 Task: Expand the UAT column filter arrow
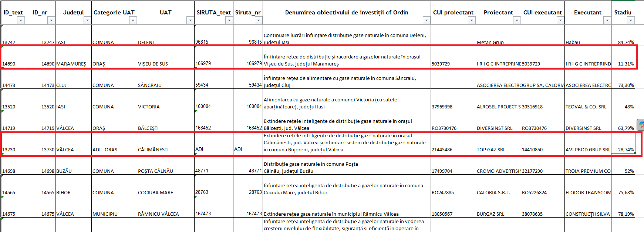pyautogui.click(x=190, y=20)
